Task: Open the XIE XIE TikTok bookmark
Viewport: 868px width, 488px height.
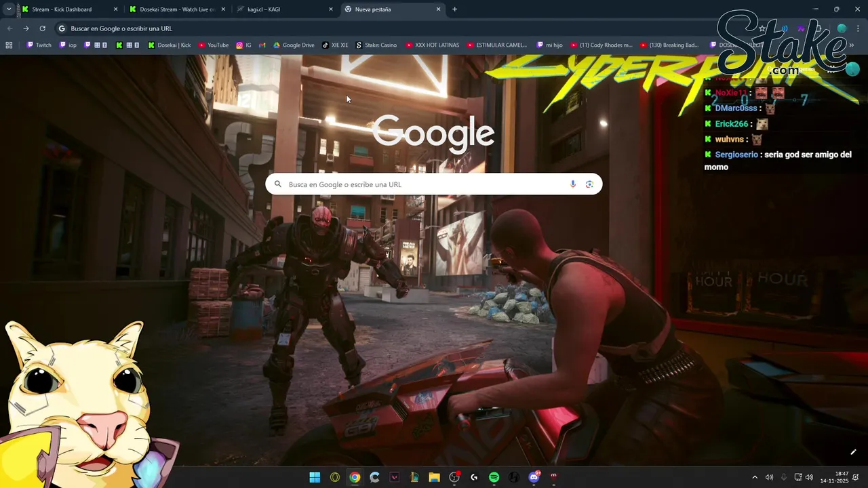Action: [335, 45]
